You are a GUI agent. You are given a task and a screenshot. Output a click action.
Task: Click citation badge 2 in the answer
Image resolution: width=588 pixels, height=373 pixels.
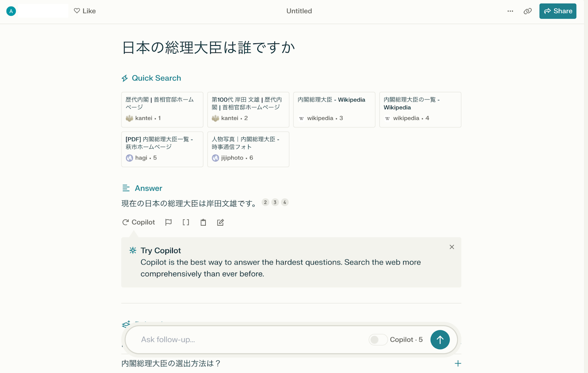265,202
